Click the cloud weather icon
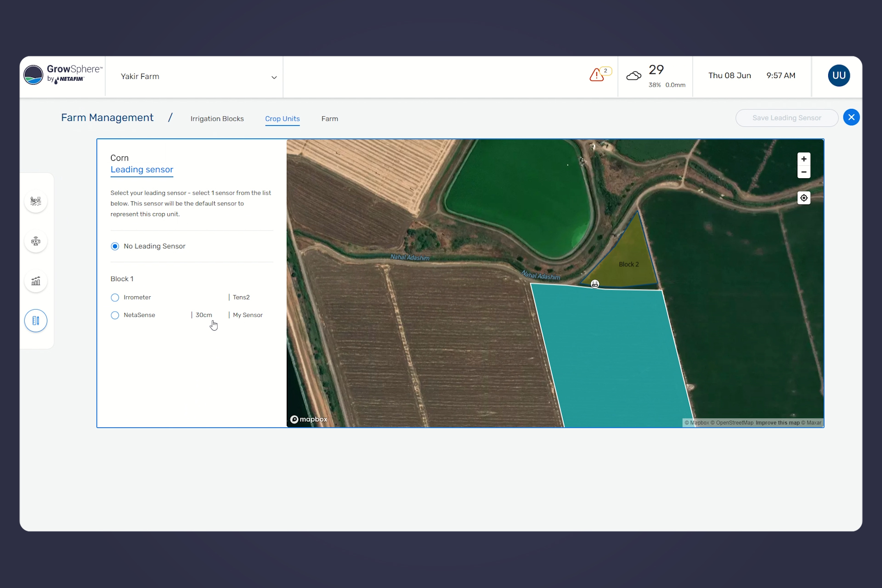This screenshot has width=882, height=588. (634, 76)
